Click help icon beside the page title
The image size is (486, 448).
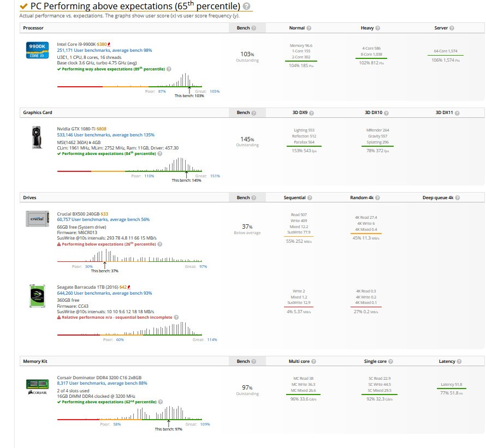pos(247,7)
